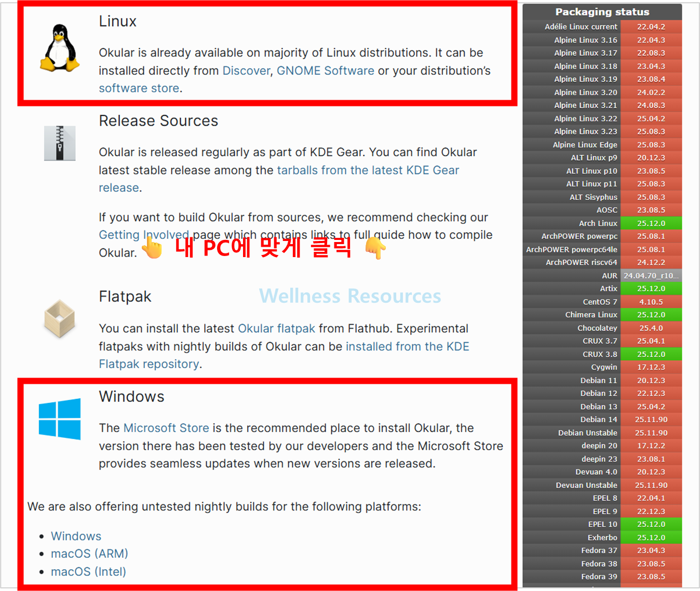Click version 22.12.3 for Debian 12
This screenshot has width=700, height=591.
click(651, 394)
